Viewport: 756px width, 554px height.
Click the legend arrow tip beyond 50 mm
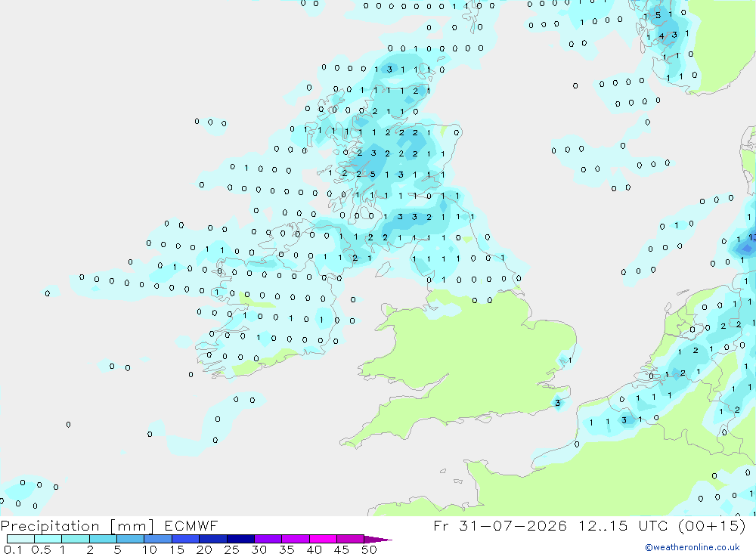click(378, 539)
